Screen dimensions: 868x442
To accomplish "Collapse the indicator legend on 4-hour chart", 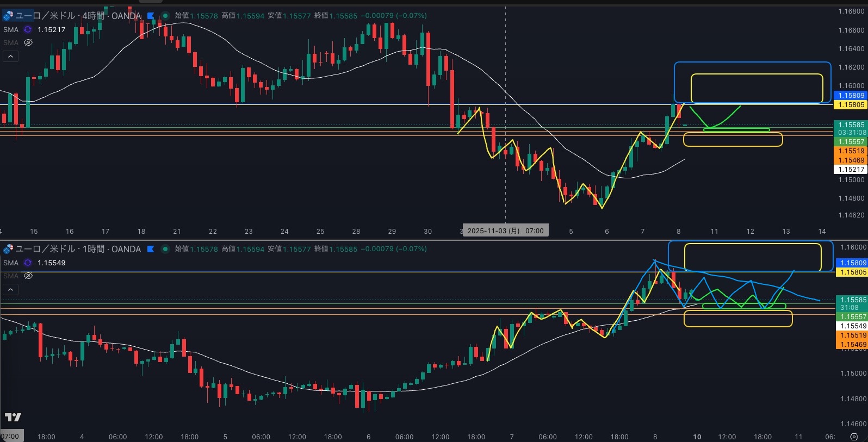I will (x=10, y=56).
